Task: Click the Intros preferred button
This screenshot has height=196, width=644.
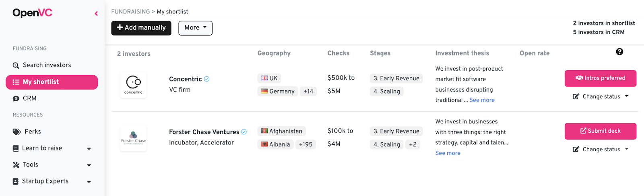Action: (601, 78)
